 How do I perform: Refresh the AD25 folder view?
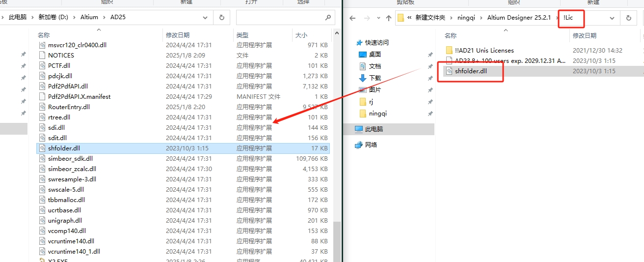click(x=221, y=17)
